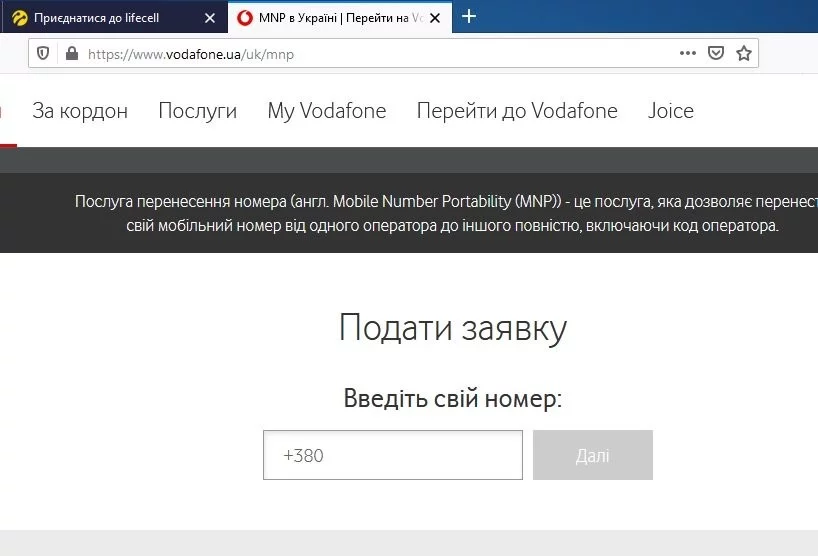This screenshot has height=556, width=818.
Task: Open a new browser tab
Action: click(x=468, y=17)
